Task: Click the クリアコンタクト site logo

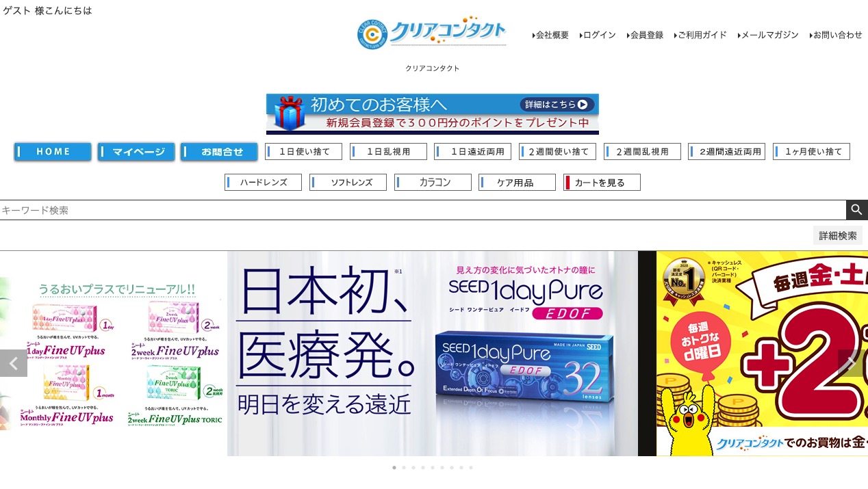Action: (432, 34)
